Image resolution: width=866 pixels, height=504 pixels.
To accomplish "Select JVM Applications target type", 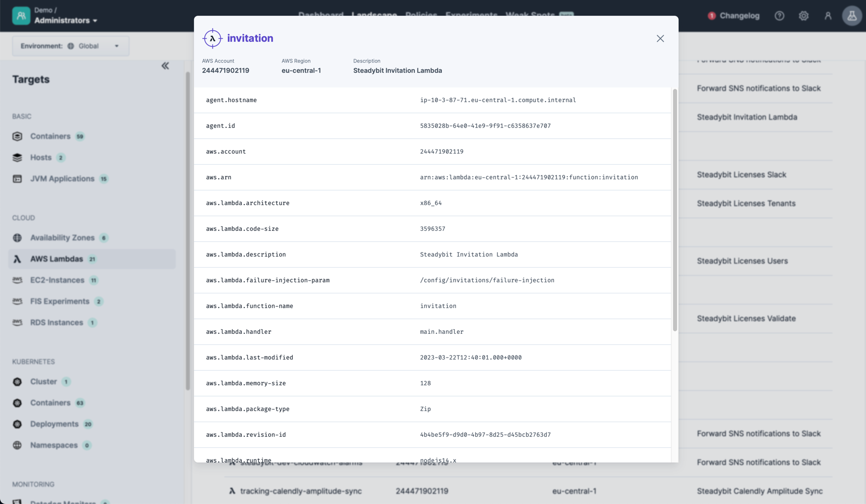I will tap(62, 179).
